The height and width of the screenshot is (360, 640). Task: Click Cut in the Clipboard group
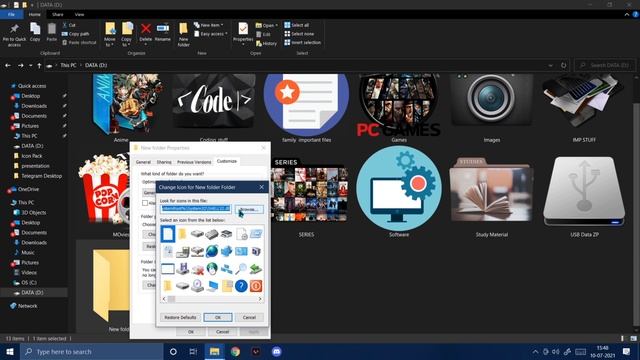point(69,25)
